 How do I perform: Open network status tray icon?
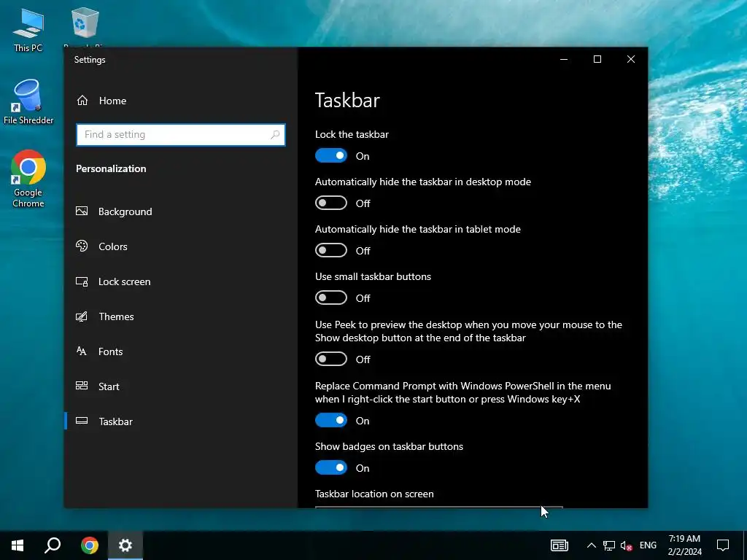point(609,545)
